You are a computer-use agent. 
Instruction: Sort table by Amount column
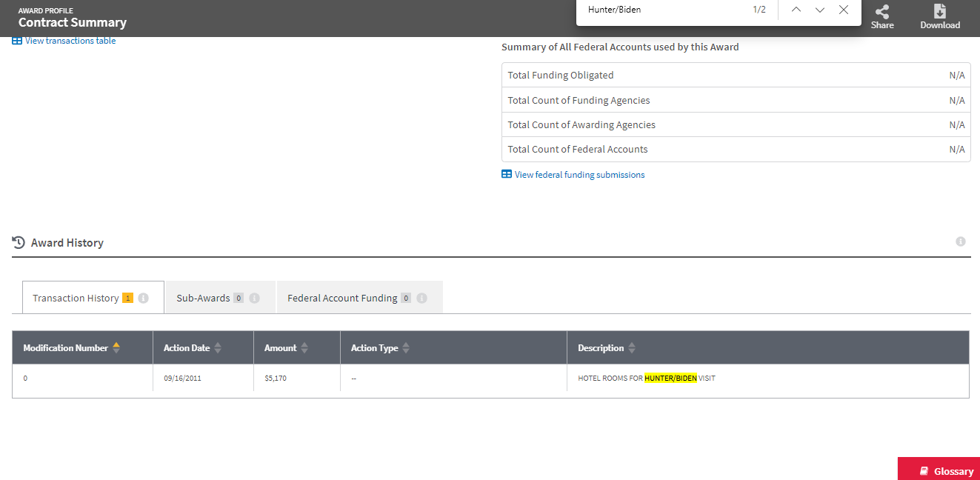[304, 348]
